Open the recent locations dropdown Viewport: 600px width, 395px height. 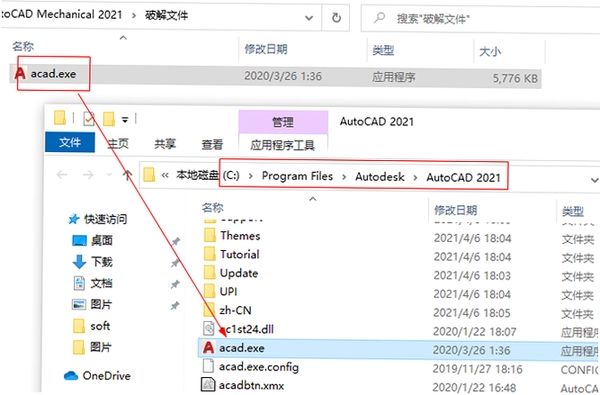point(109,175)
